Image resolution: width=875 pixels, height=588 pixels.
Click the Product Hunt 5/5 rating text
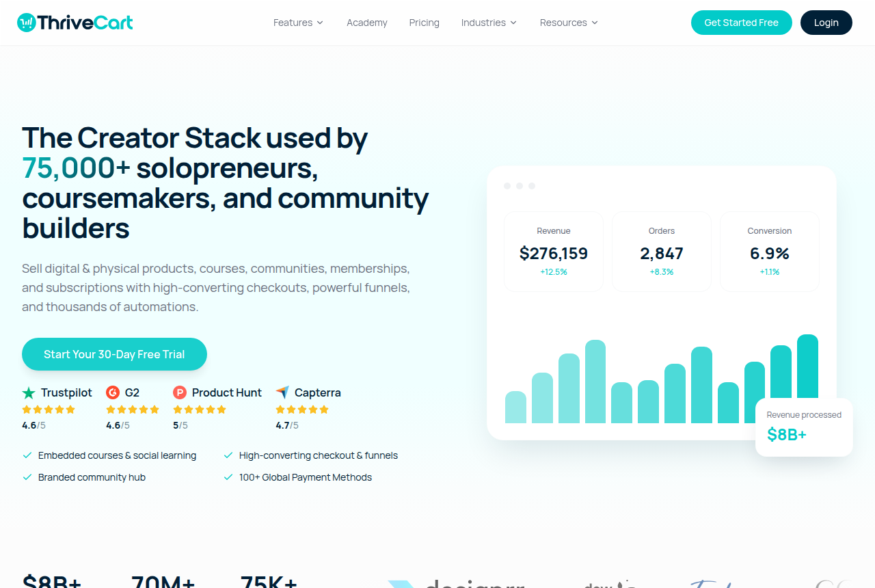pos(180,425)
